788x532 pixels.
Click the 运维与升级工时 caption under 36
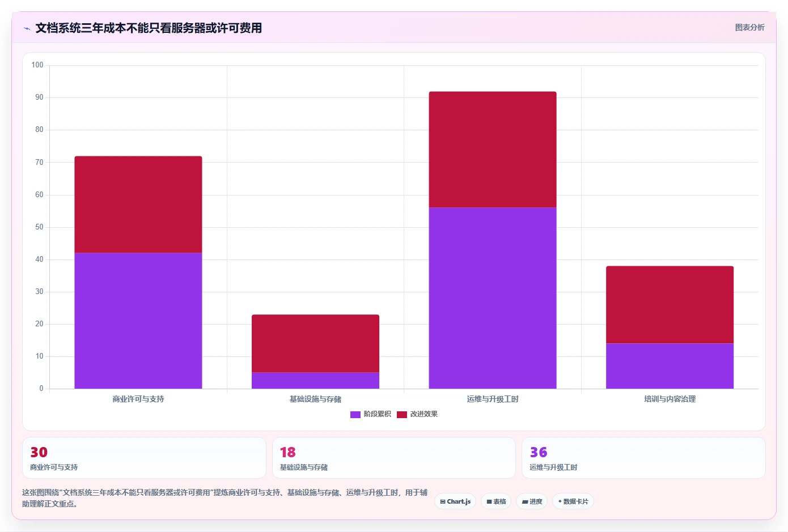click(553, 467)
